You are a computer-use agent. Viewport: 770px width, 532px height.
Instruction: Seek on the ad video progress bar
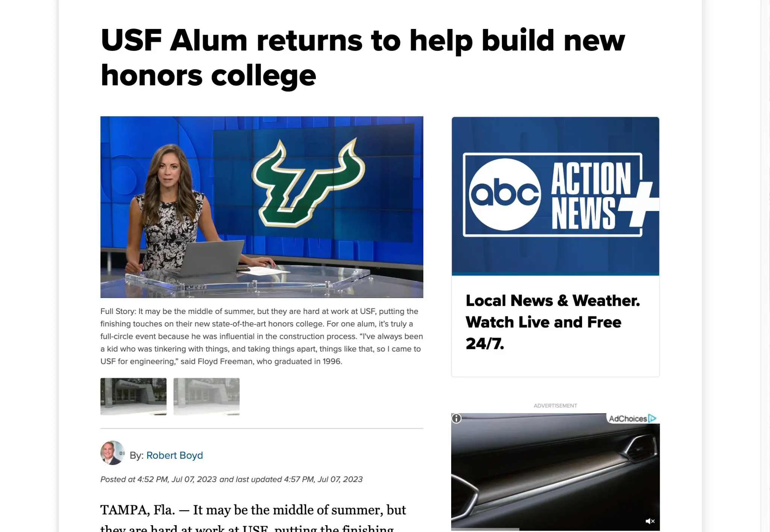pos(555,529)
